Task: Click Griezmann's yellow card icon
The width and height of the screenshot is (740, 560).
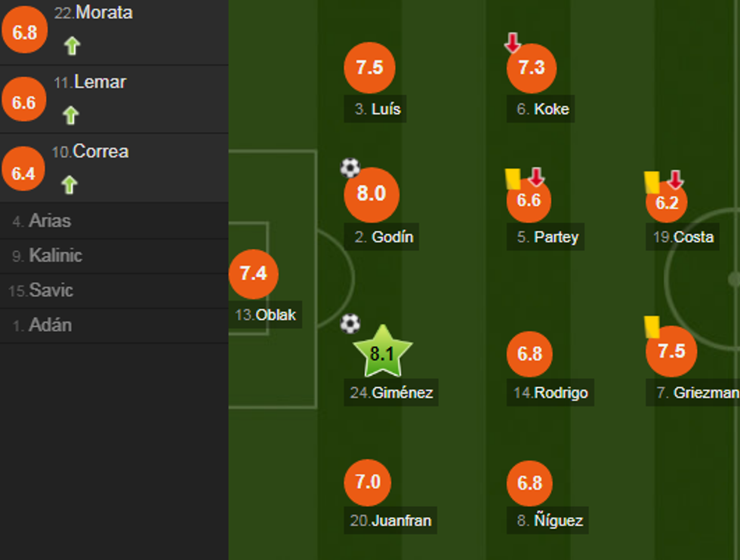Action: point(652,326)
